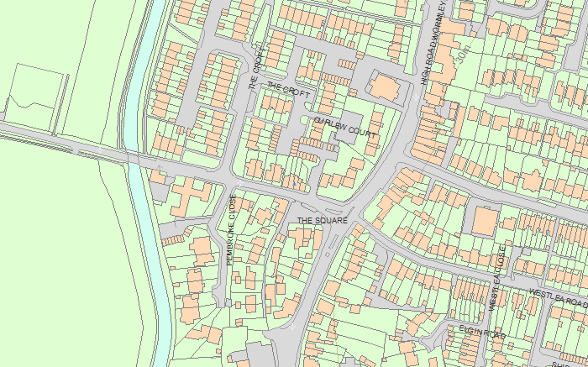The height and width of the screenshot is (367, 588).
Task: Select the WESTLEA ROAD street label
Action: click(559, 297)
